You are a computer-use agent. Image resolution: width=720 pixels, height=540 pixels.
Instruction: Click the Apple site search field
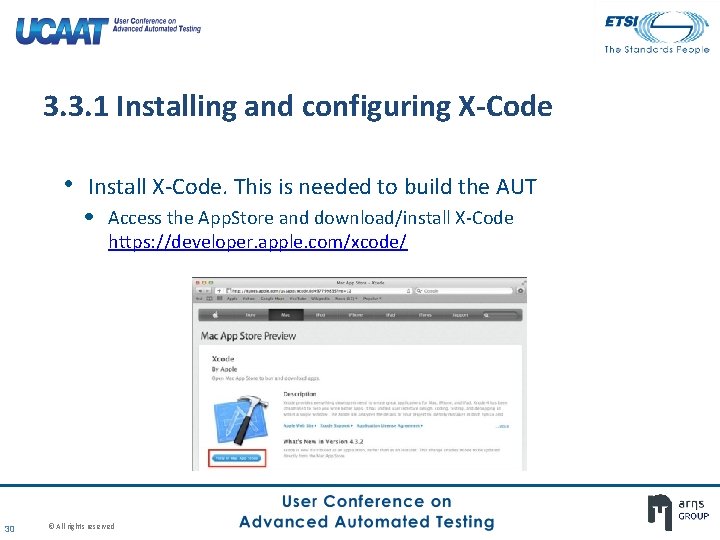(500, 315)
